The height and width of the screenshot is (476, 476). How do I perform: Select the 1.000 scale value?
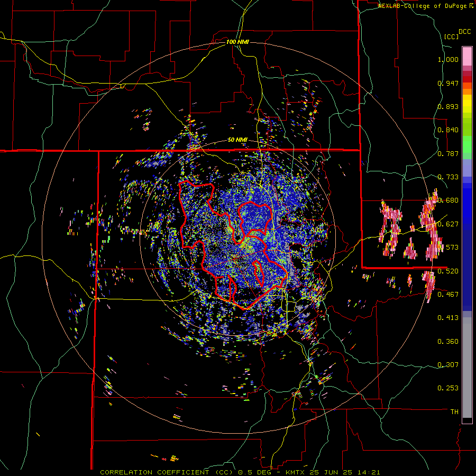pyautogui.click(x=448, y=59)
